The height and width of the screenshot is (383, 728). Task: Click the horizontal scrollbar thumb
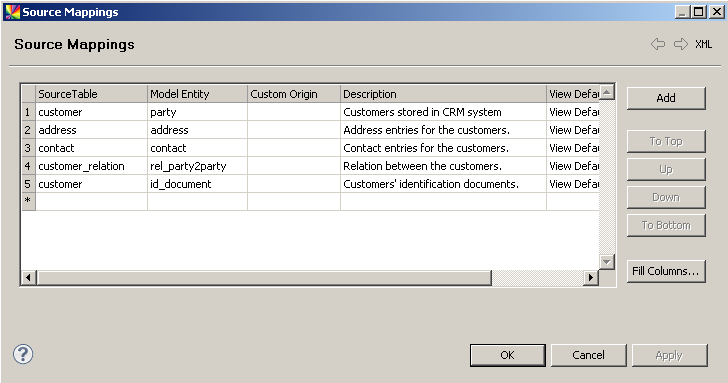click(x=264, y=278)
